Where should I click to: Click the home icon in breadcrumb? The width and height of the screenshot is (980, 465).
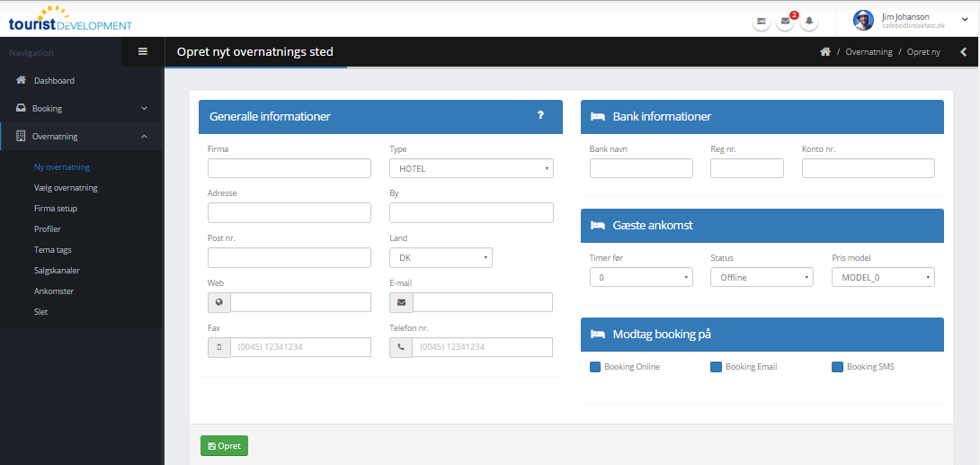click(824, 52)
